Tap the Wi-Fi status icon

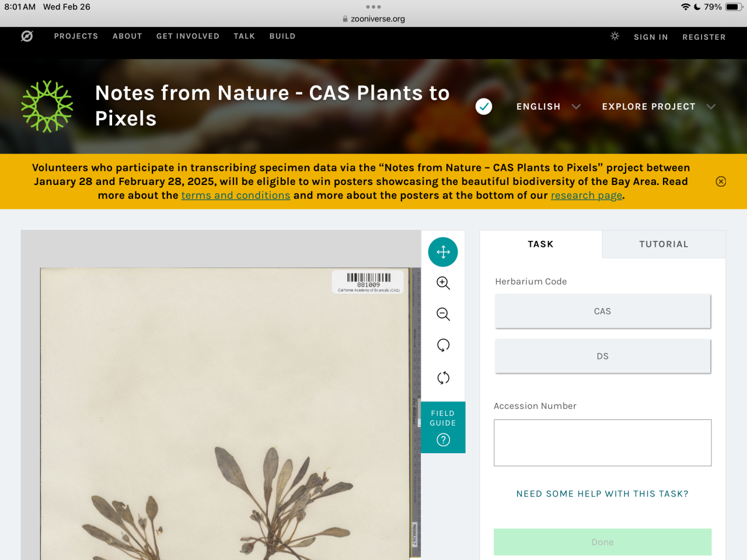tap(685, 7)
